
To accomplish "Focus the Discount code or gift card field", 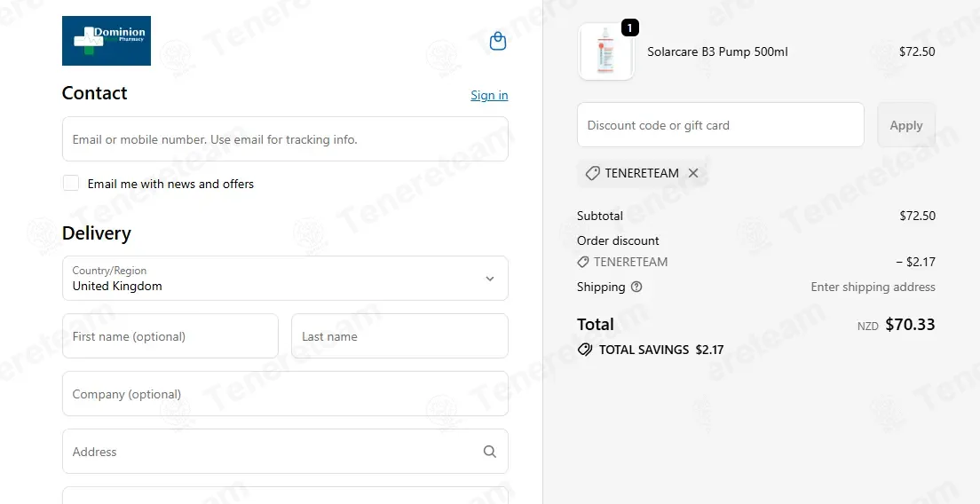I will point(721,125).
